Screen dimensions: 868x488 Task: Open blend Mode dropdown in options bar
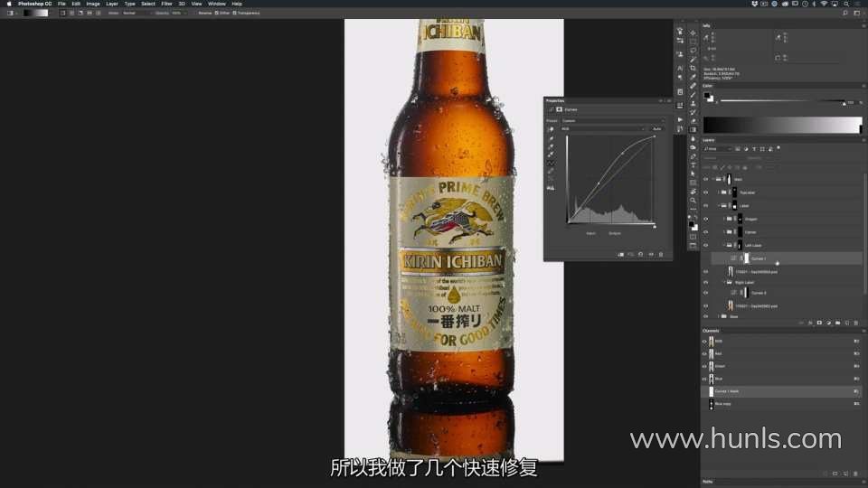pyautogui.click(x=136, y=13)
